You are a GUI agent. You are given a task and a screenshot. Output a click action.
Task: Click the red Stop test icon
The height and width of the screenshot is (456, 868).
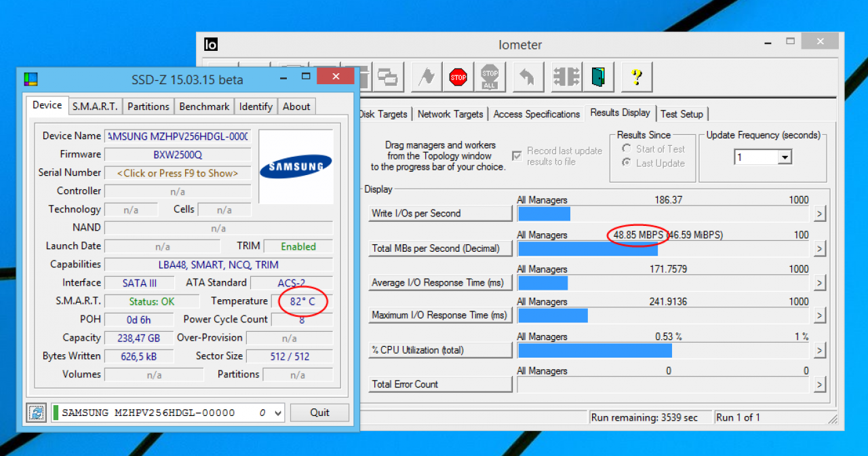(x=458, y=77)
